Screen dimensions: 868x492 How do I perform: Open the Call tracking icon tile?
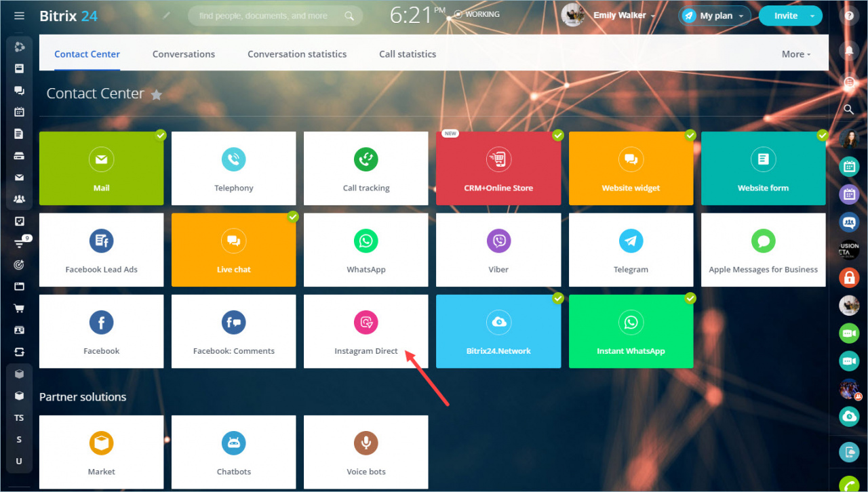(366, 160)
